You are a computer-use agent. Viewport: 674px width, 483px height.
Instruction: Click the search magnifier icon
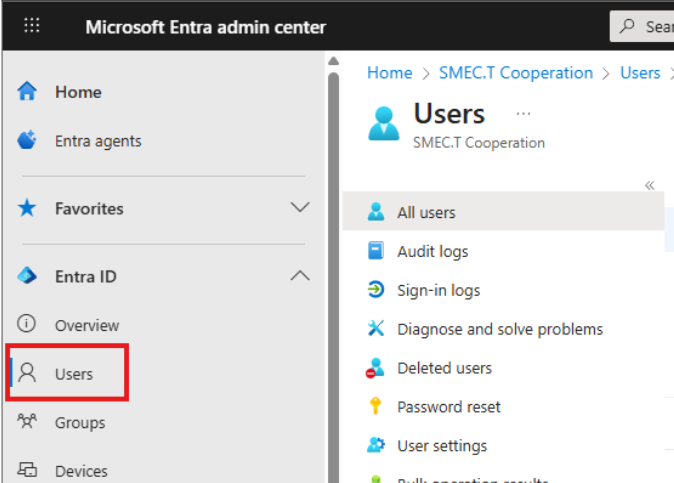tap(627, 26)
